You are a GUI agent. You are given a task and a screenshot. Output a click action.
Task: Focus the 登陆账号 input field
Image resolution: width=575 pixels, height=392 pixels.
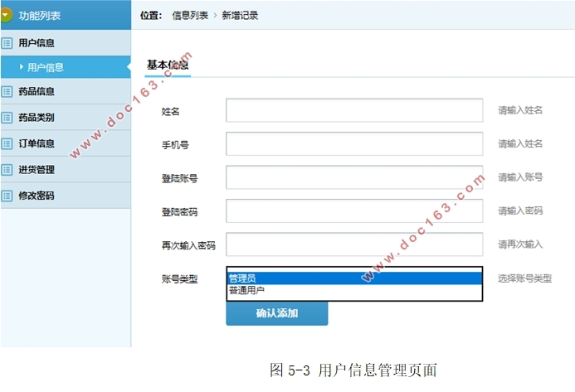354,177
